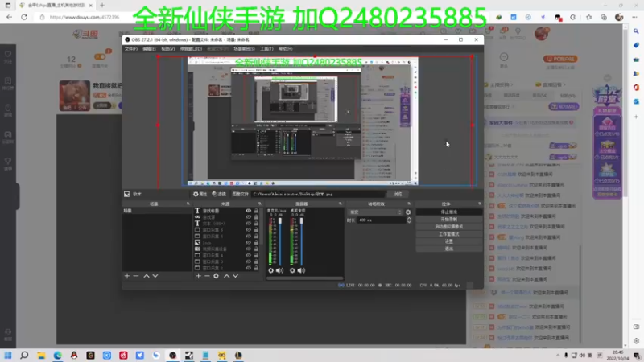Image resolution: width=644 pixels, height=362 pixels.
Task: Open the Windows Start menu
Action: (x=8, y=355)
